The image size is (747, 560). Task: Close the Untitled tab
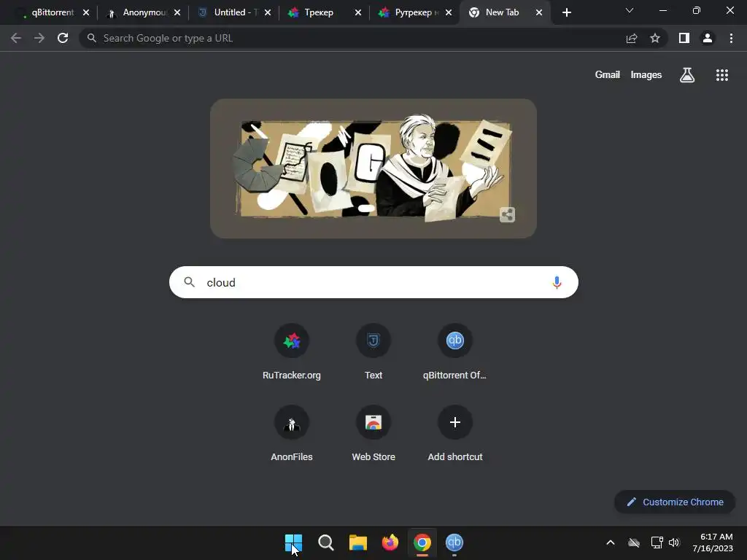click(x=268, y=12)
